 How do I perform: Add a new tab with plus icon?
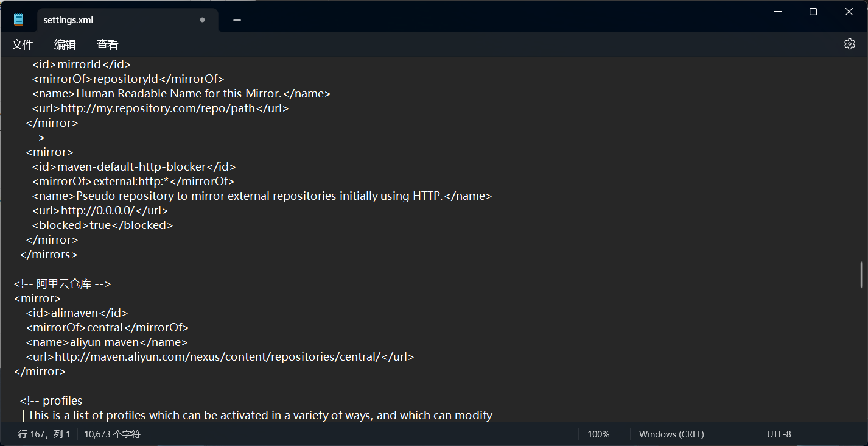point(237,20)
